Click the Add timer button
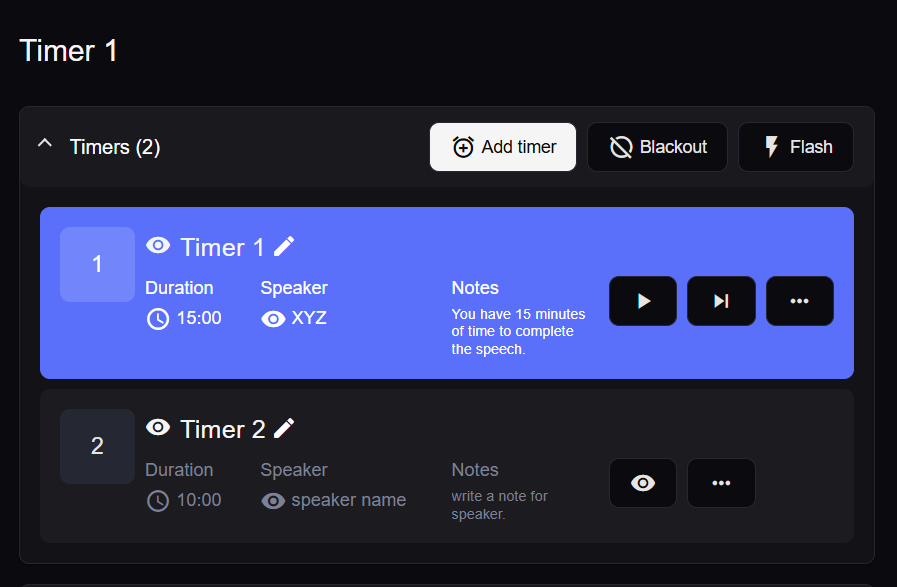The height and width of the screenshot is (587, 897). point(503,147)
